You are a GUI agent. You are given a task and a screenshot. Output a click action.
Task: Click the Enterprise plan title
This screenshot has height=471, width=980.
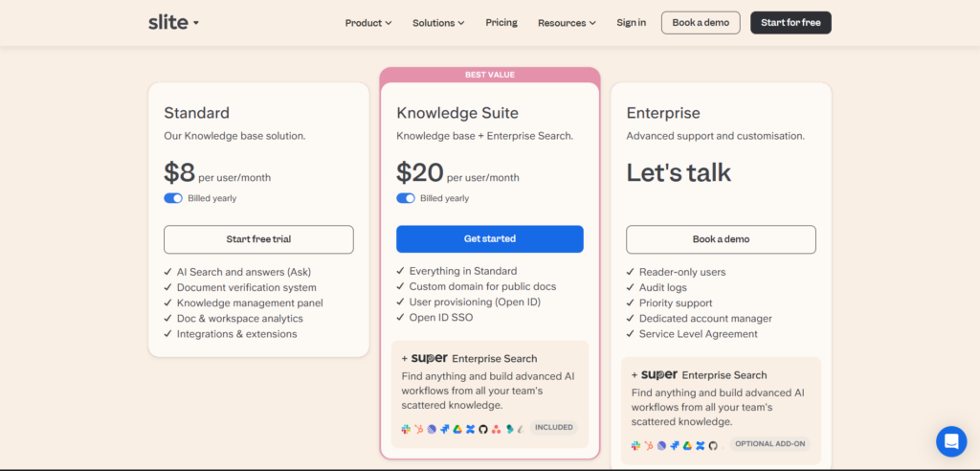663,113
